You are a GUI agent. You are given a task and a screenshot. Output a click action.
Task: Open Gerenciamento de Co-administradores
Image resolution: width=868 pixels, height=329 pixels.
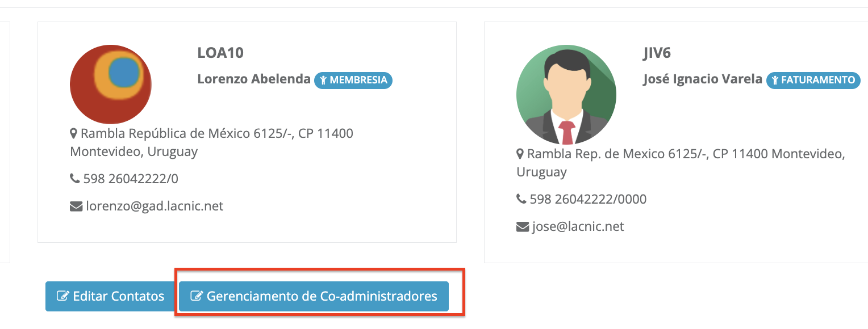[x=314, y=296]
